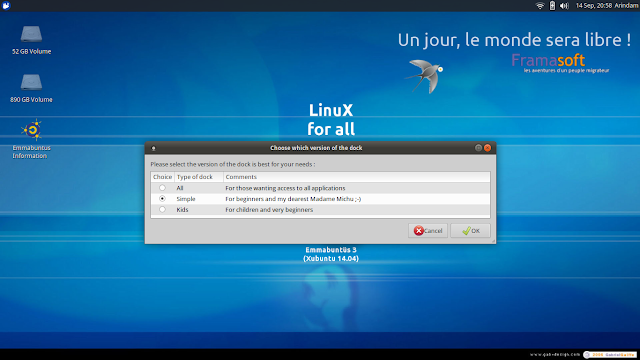Open the Arindam user menu
The width and height of the screenshot is (640, 360).
[x=626, y=6]
